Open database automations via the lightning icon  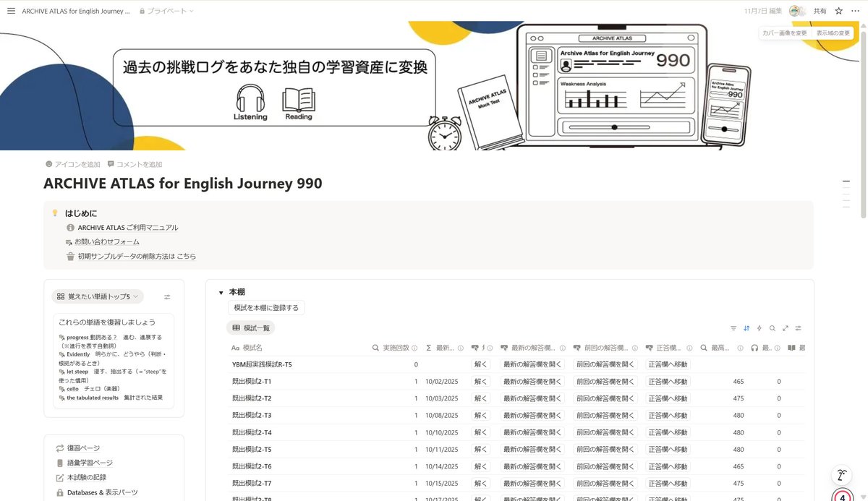(x=759, y=328)
